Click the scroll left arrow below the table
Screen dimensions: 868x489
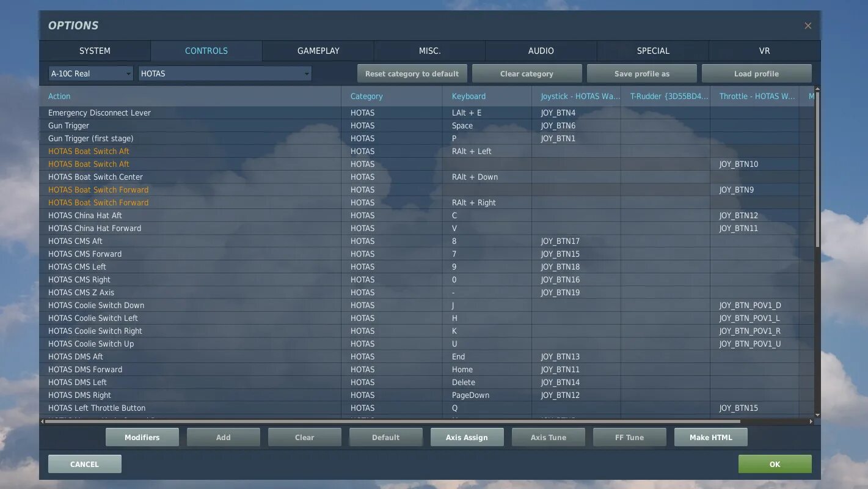[42, 421]
